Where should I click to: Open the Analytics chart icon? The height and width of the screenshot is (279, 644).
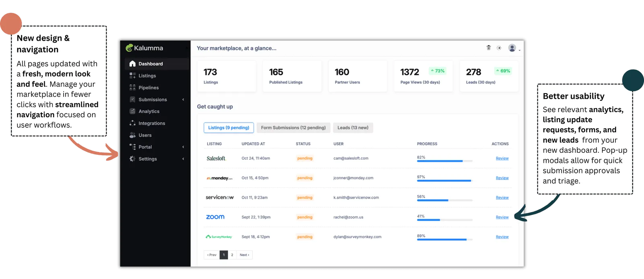coord(132,111)
